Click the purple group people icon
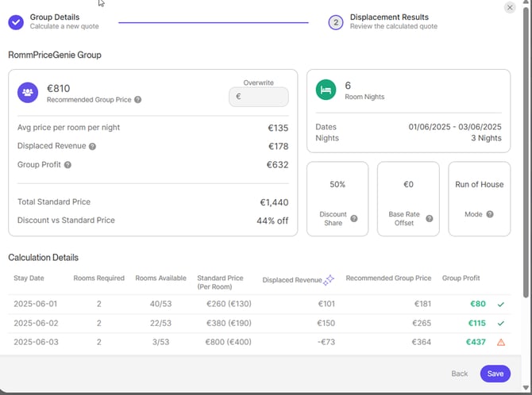The image size is (532, 395). [x=29, y=92]
